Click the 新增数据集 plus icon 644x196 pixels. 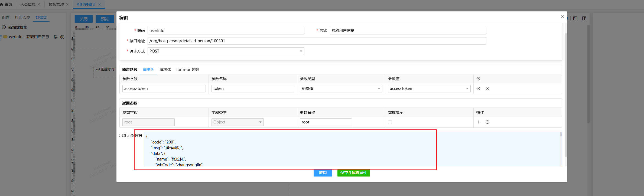tap(4, 27)
